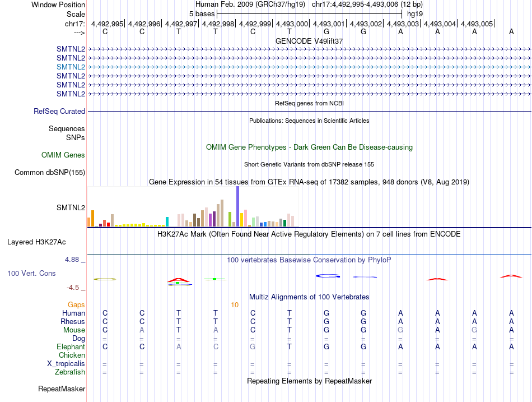Click the chr17:4,492,995-4,493,006 (12 bp) position text
The width and height of the screenshot is (532, 402).
367,4
